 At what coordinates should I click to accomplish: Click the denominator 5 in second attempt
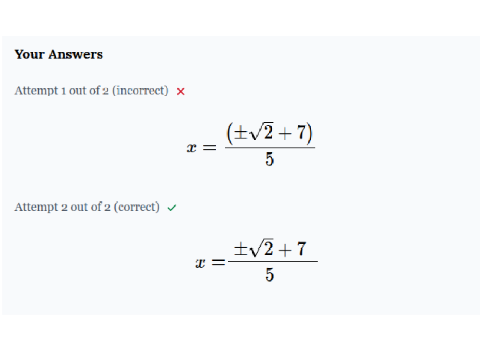click(270, 275)
